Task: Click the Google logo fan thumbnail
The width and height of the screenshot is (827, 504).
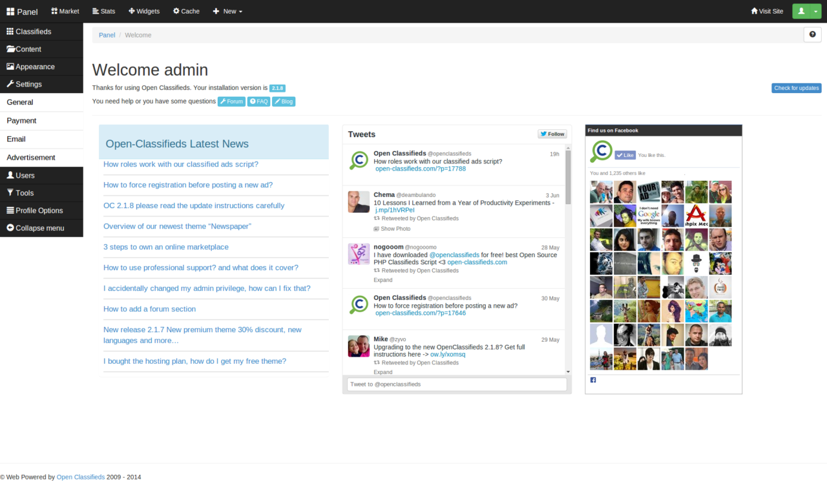Action: [649, 216]
